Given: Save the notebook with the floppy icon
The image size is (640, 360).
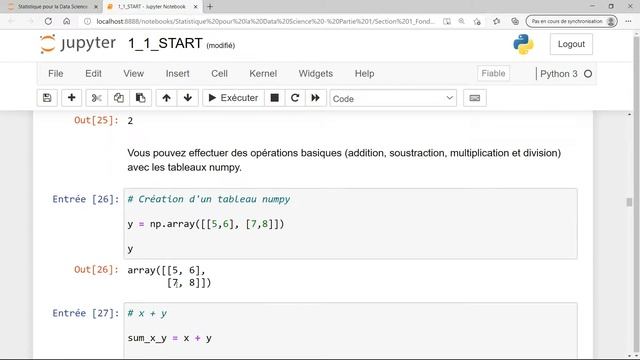Looking at the screenshot, I should 47,98.
